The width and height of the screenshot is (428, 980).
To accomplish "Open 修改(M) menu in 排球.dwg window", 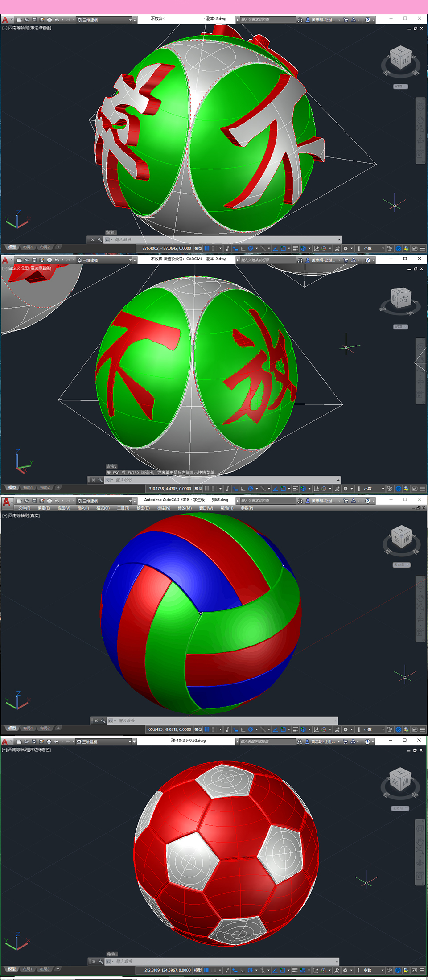I will [x=185, y=508].
